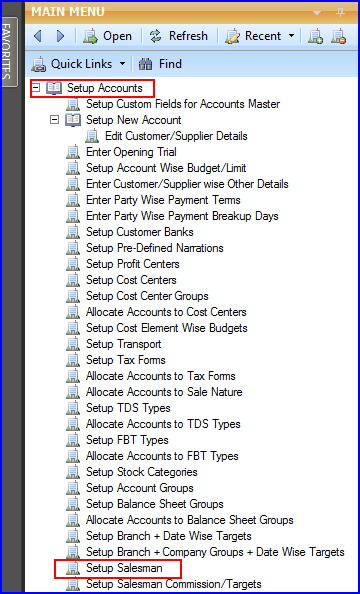Open the Quick Links menu
The image size is (360, 594).
click(72, 64)
